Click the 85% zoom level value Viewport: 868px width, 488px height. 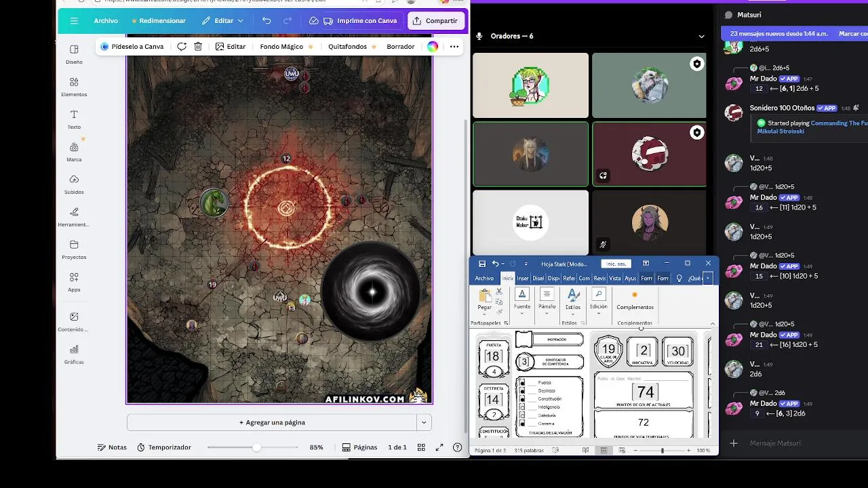point(316,447)
